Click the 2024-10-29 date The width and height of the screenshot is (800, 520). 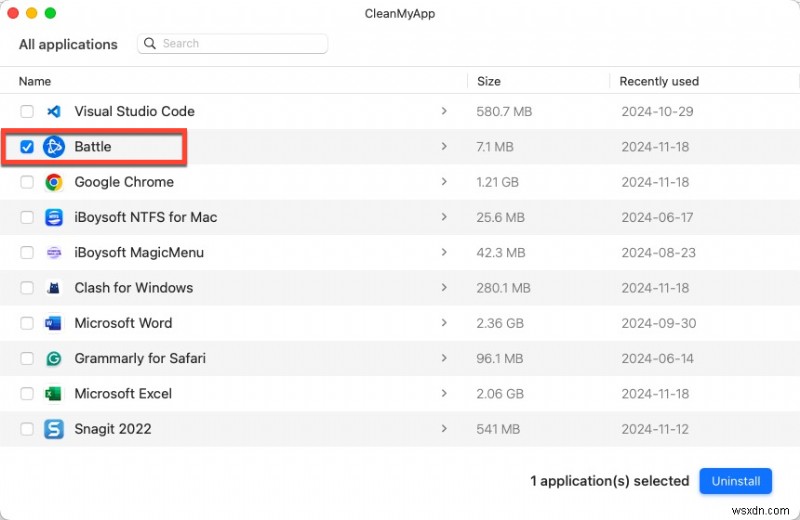click(657, 111)
